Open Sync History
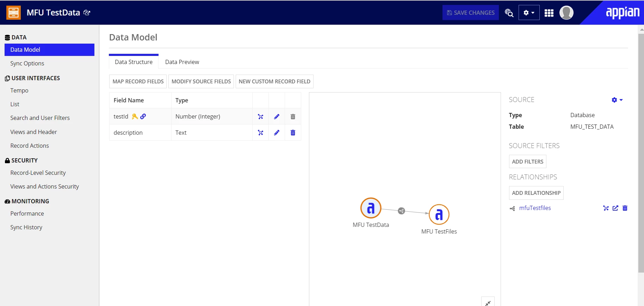The width and height of the screenshot is (644, 306). (x=26, y=227)
